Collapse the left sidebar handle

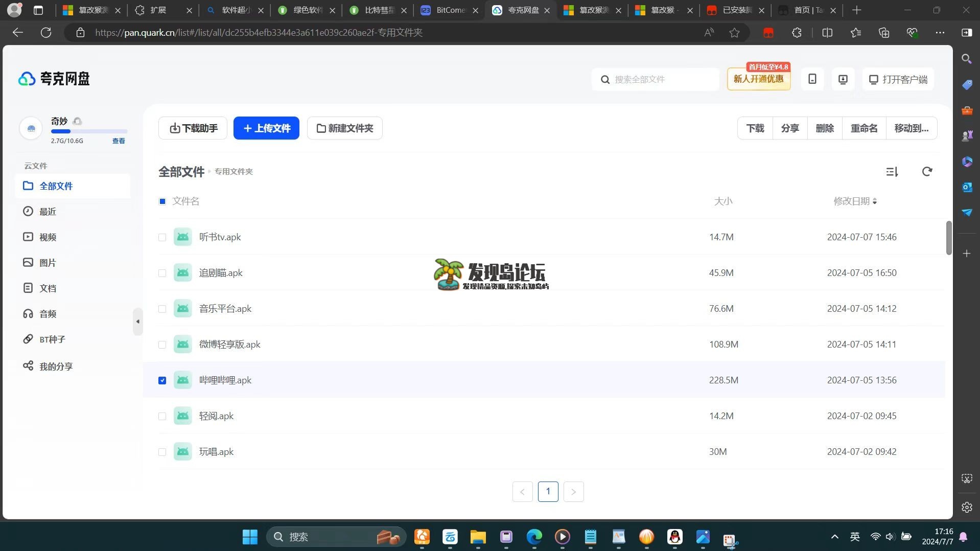[137, 322]
